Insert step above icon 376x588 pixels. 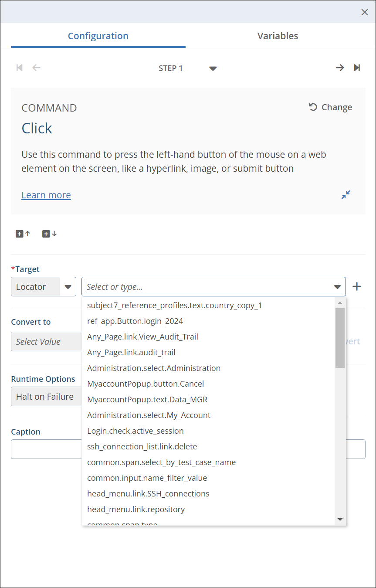(x=23, y=234)
